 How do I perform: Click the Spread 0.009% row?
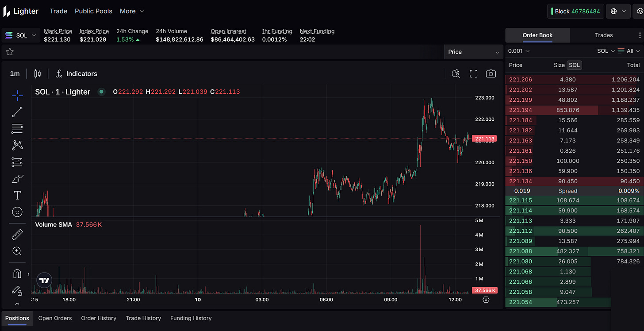(574, 191)
